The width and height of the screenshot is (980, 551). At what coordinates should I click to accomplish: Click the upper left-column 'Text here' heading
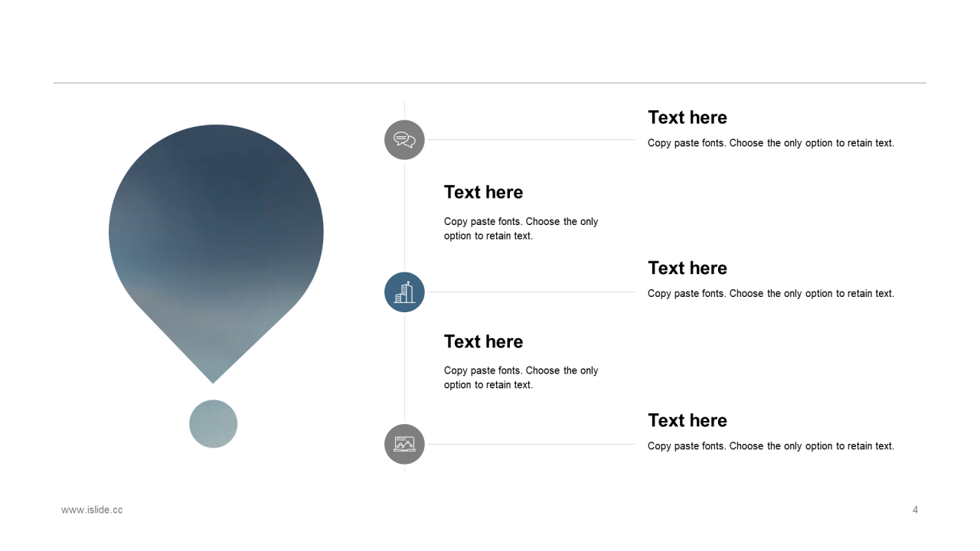click(484, 192)
